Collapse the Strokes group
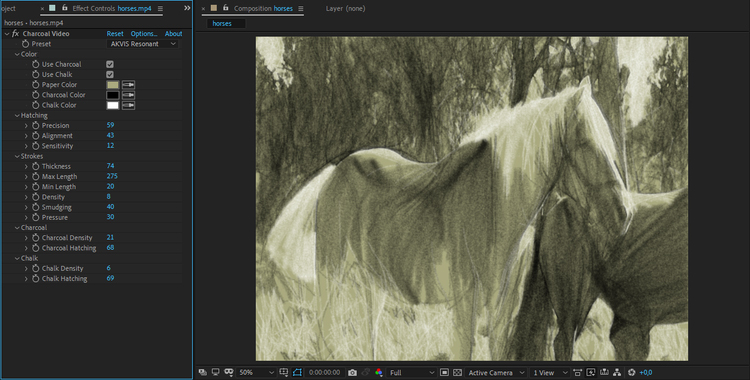 [x=17, y=156]
